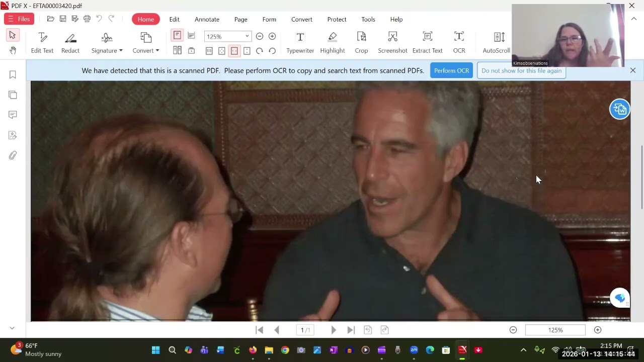The image size is (644, 362).
Task: Open the signatures side panel
Action: tap(13, 135)
